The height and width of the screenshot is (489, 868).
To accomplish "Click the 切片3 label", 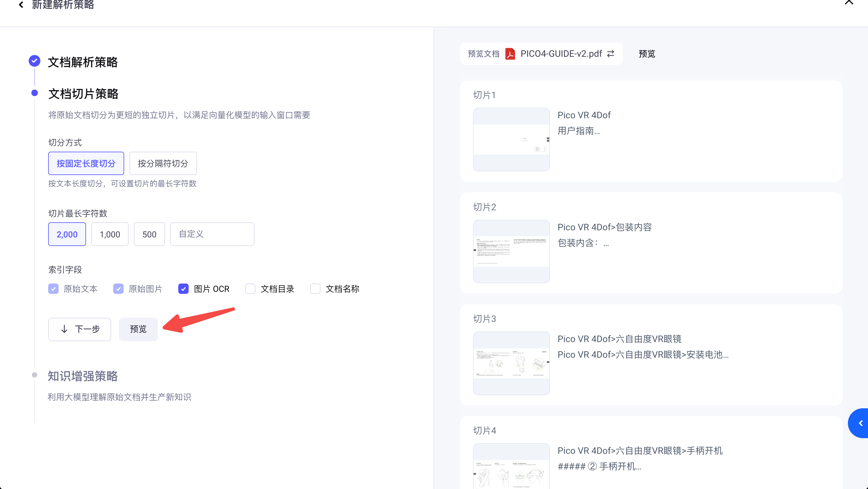I will [485, 319].
